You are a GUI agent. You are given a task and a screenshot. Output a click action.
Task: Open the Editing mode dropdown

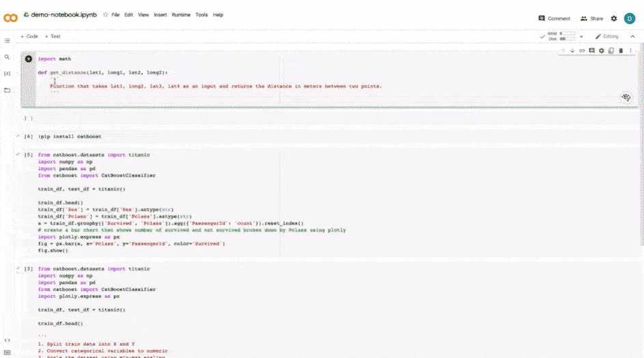(x=606, y=36)
